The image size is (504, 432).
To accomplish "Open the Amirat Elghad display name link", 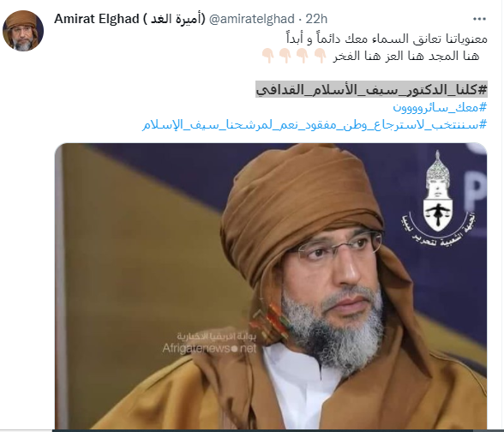I will tap(96, 19).
